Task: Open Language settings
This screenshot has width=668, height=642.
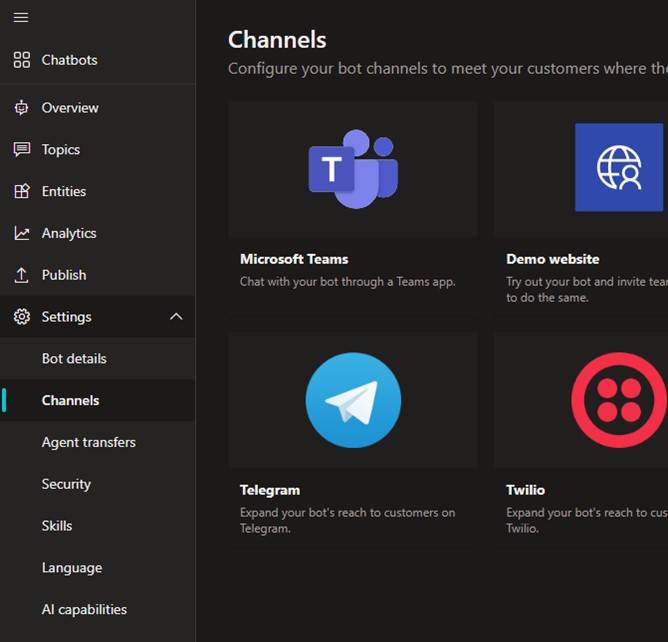Action: pyautogui.click(x=72, y=568)
